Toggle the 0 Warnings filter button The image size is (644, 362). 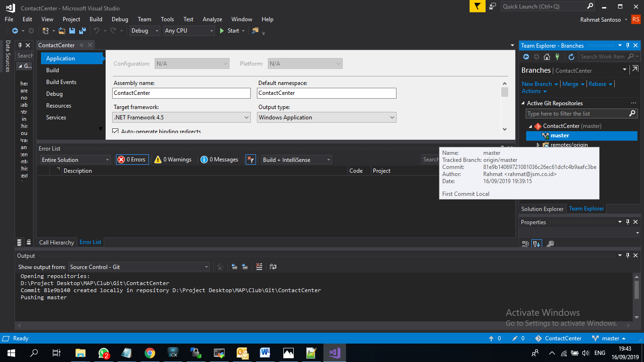tap(173, 160)
